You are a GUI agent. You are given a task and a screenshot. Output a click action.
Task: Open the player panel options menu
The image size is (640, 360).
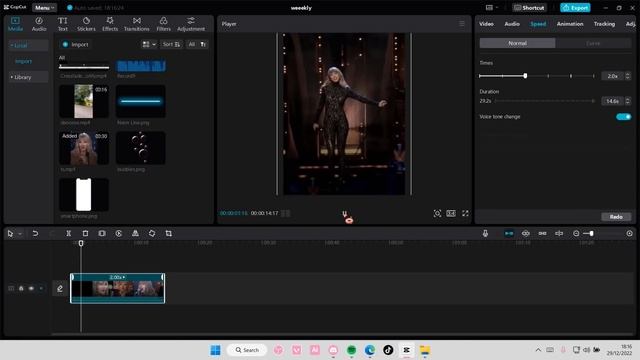coord(462,24)
